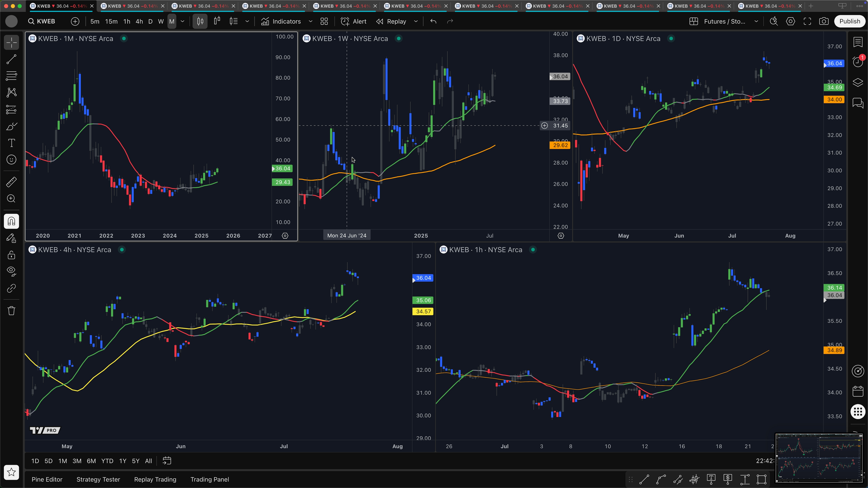868x488 pixels.
Task: Open the favorites star toolbar
Action: (12, 472)
